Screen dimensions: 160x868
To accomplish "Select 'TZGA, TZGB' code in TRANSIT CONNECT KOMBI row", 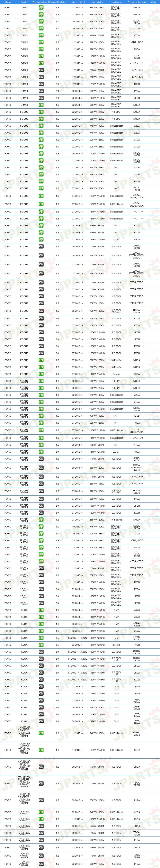I will tap(136, 856).
